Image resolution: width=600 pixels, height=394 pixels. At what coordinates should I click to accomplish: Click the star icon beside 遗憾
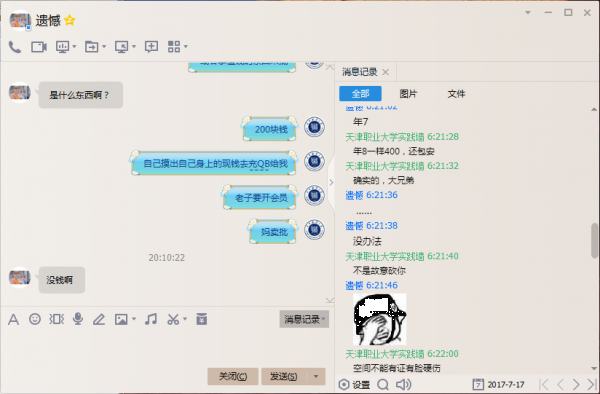[x=70, y=20]
